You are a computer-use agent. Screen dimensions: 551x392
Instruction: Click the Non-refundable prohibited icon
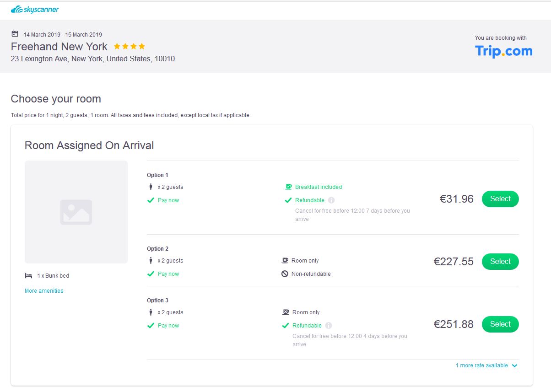click(285, 274)
